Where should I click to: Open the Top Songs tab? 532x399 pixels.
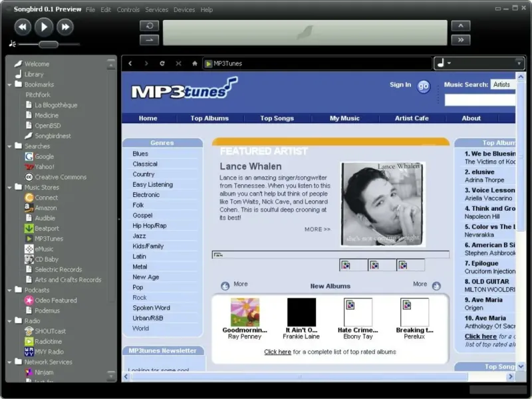tap(277, 118)
